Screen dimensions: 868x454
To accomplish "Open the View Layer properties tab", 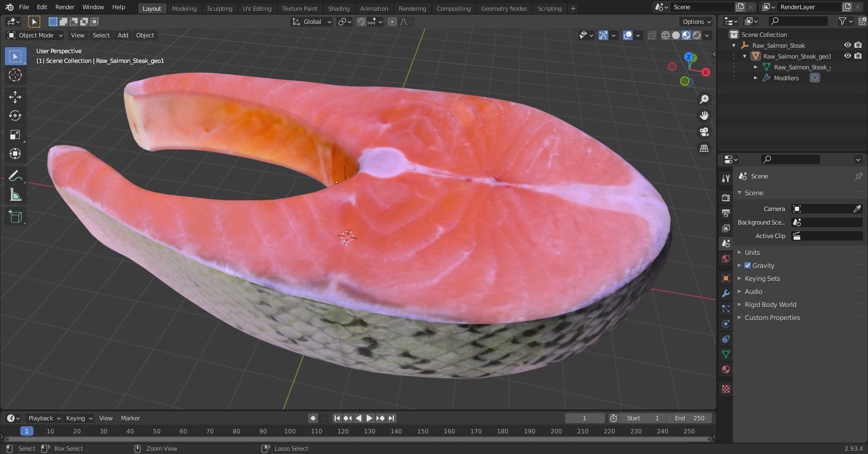I will point(726,228).
